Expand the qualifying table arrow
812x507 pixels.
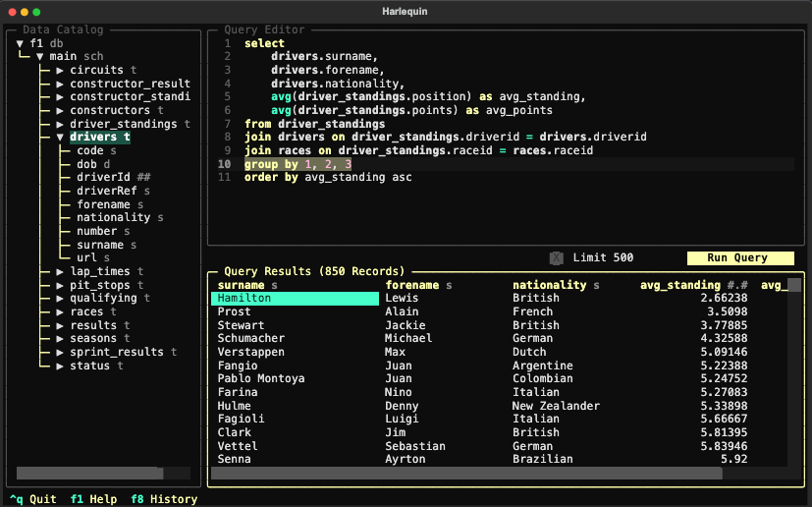click(60, 298)
